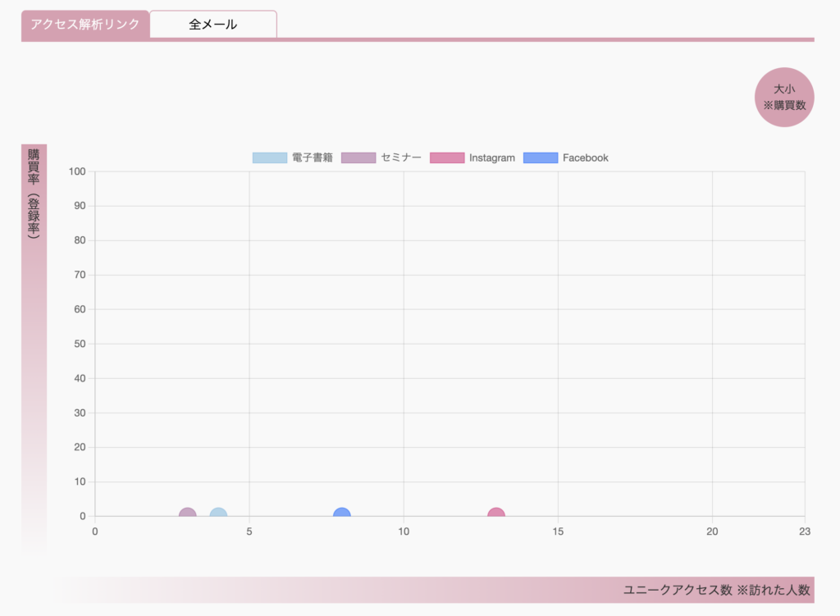Click the round 大小 ※購買数 badge
The width and height of the screenshot is (840, 616).
784,98
